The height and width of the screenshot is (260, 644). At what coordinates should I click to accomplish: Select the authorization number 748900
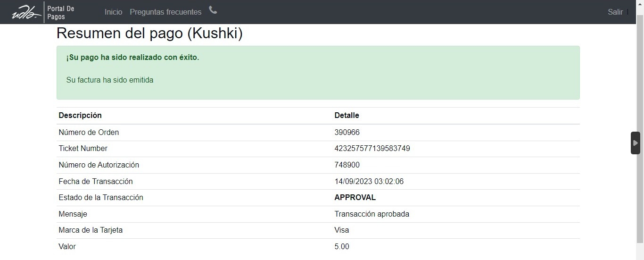click(x=347, y=165)
